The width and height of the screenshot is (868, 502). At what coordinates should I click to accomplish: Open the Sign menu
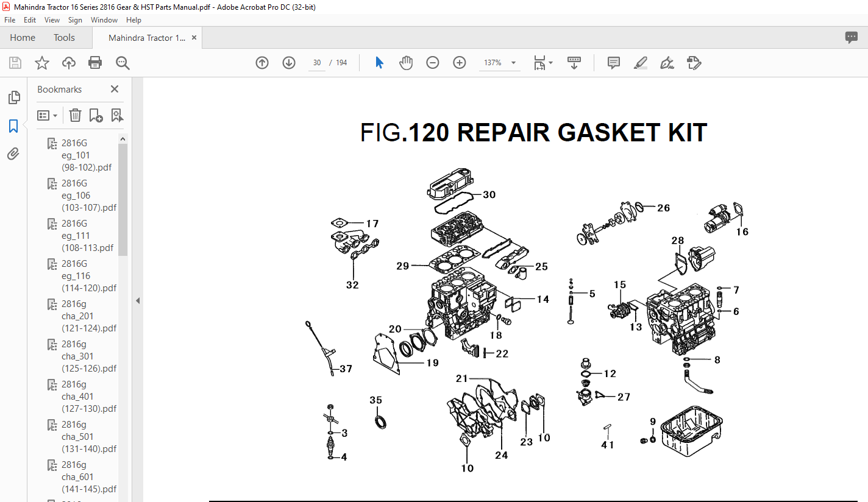pyautogui.click(x=75, y=20)
